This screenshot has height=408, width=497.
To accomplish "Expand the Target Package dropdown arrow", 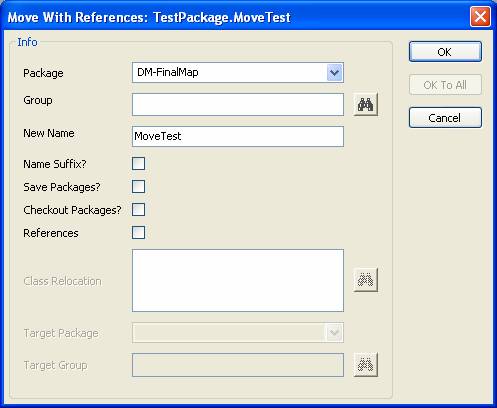I will coord(334,332).
